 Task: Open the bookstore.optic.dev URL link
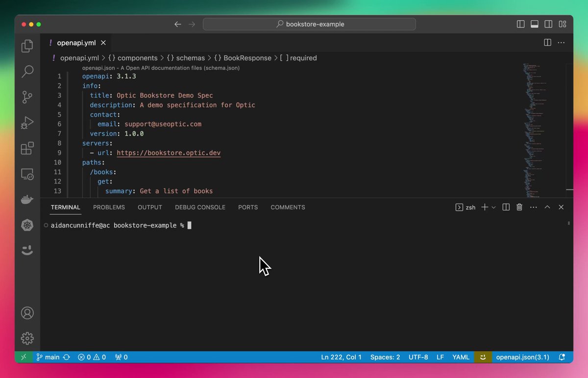click(169, 153)
